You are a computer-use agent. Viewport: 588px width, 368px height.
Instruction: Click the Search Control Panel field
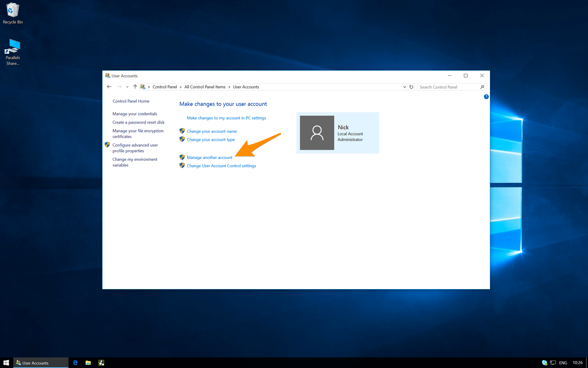tap(448, 87)
